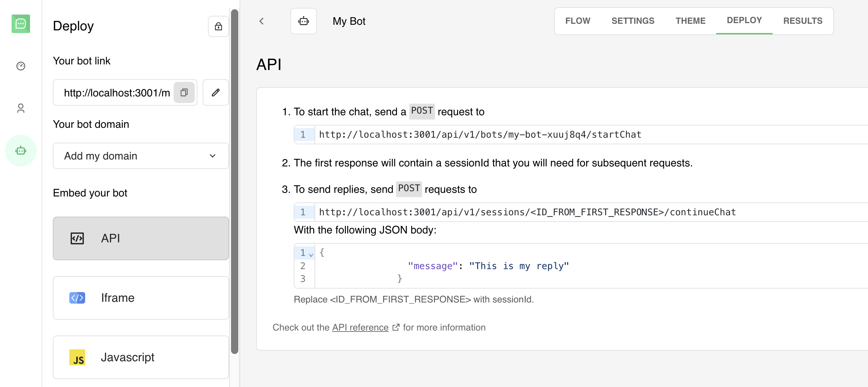Copy the bot link using copy icon
The image size is (868, 387).
point(184,92)
